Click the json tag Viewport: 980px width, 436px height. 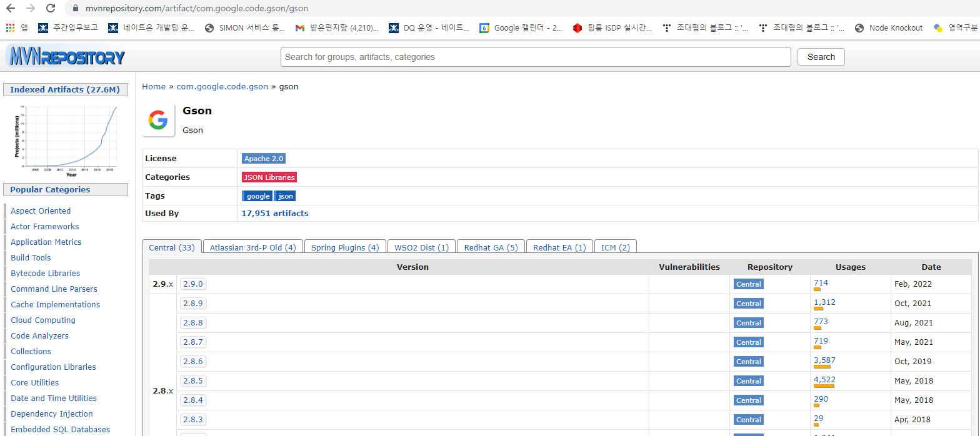click(285, 196)
